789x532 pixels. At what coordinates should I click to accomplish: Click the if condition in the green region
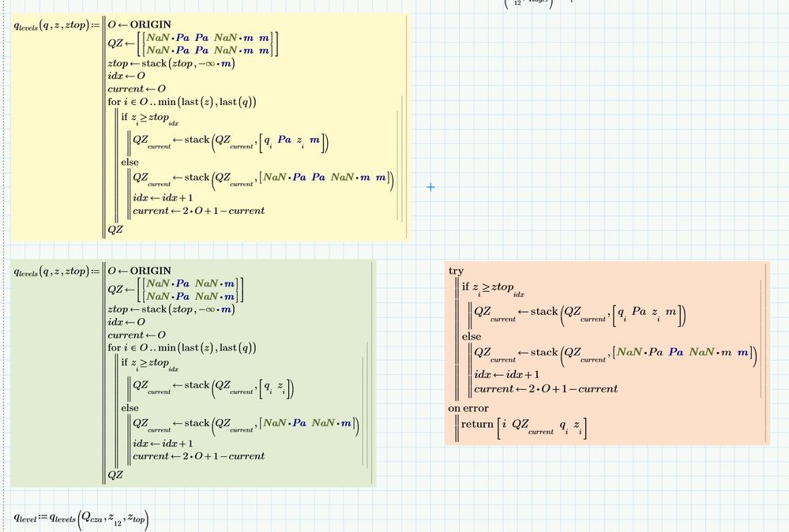coord(149,365)
